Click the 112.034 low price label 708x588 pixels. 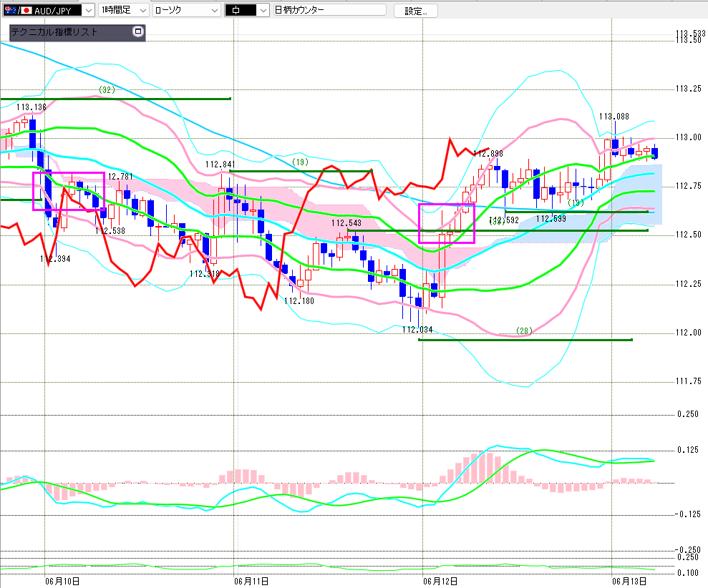pos(417,330)
